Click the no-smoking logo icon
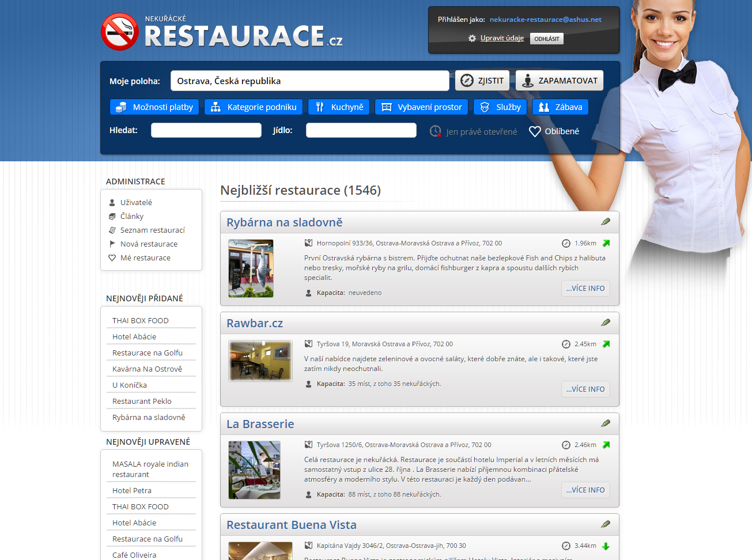This screenshot has height=560, width=752. click(119, 32)
